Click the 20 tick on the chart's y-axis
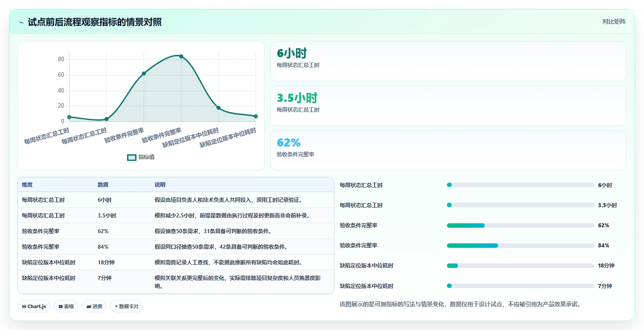This screenshot has width=644, height=330. click(61, 106)
